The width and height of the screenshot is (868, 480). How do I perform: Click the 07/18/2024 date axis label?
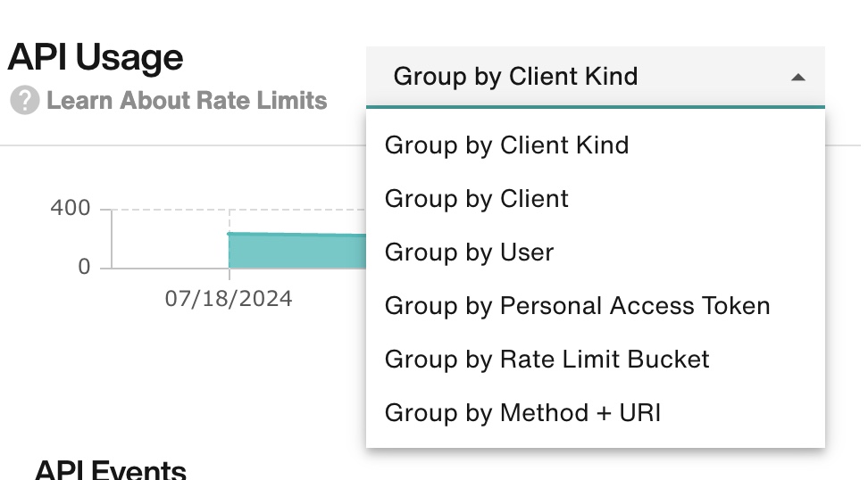tap(229, 299)
